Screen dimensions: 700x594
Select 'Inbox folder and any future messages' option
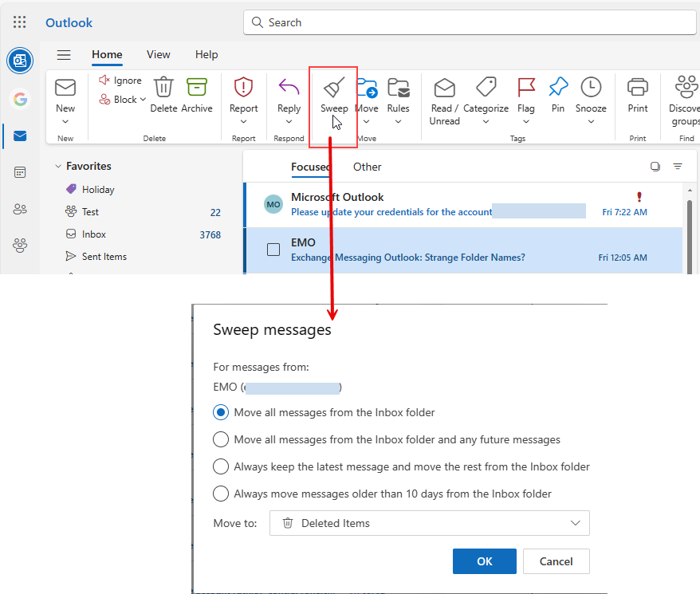[x=221, y=439]
